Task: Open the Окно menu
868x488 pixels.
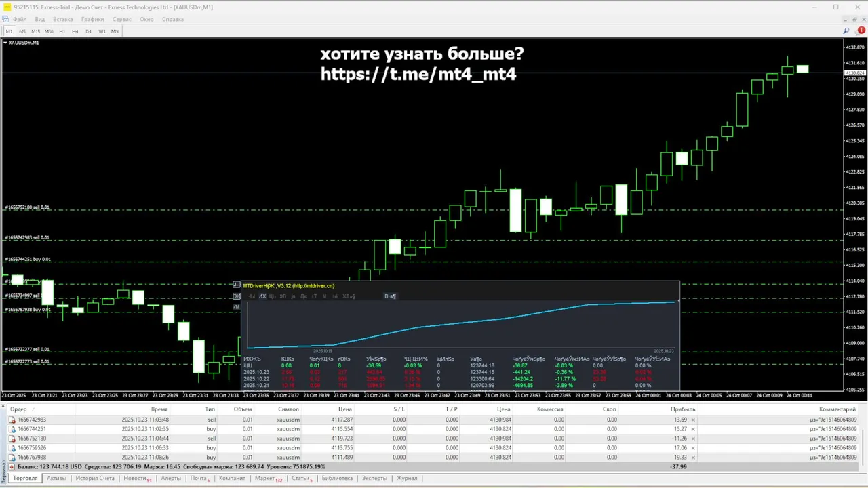Action: (x=146, y=19)
